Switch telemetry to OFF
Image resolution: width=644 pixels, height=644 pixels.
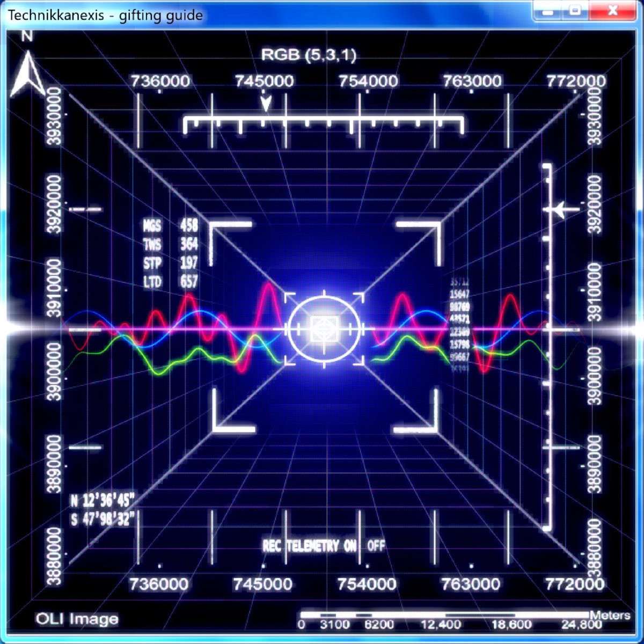pyautogui.click(x=376, y=546)
